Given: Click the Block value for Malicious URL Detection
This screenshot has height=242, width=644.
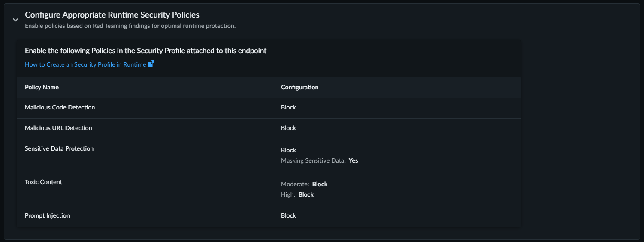Looking at the screenshot, I should click(x=288, y=128).
